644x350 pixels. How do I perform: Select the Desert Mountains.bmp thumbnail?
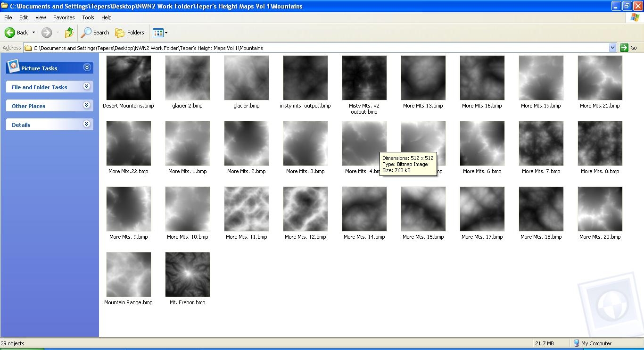(128, 78)
